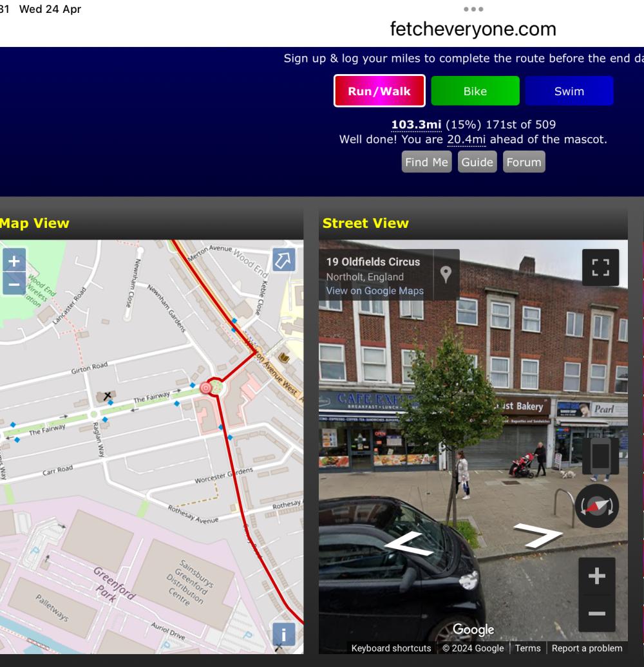
Task: Select the Run/Walk activity mode
Action: (x=379, y=91)
